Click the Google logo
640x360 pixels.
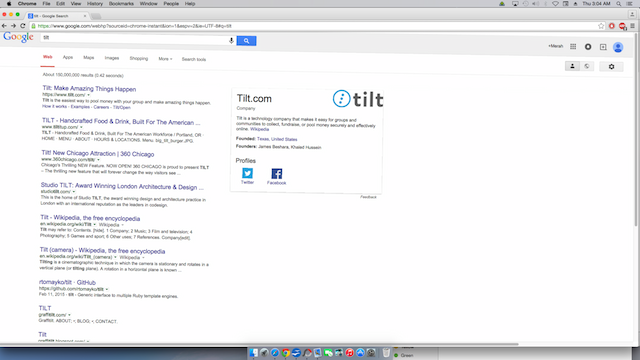click(x=18, y=37)
